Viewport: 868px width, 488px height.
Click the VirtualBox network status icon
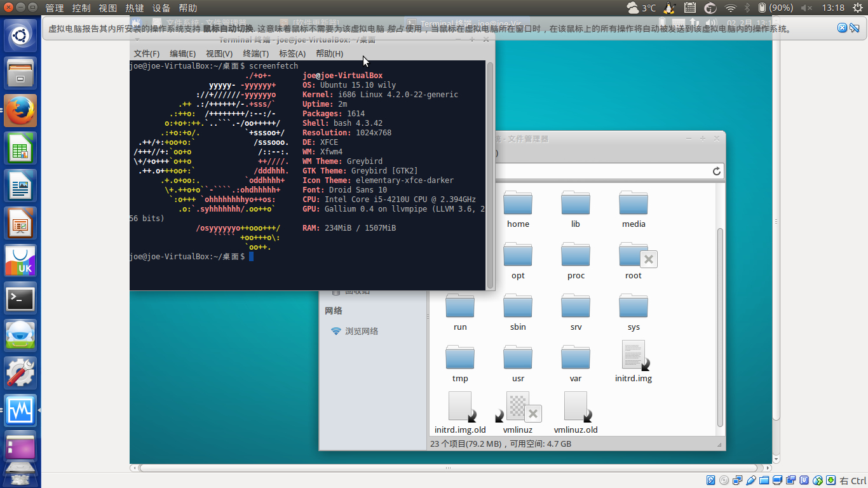pyautogui.click(x=738, y=480)
